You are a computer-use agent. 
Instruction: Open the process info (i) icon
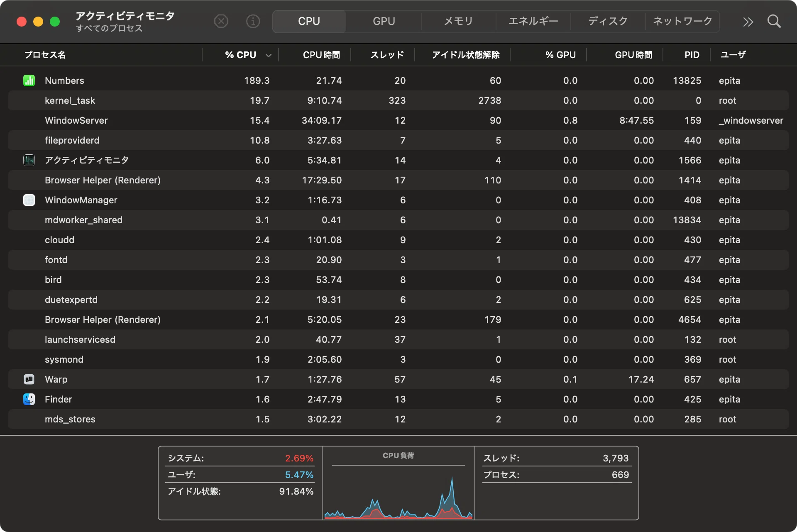(253, 21)
